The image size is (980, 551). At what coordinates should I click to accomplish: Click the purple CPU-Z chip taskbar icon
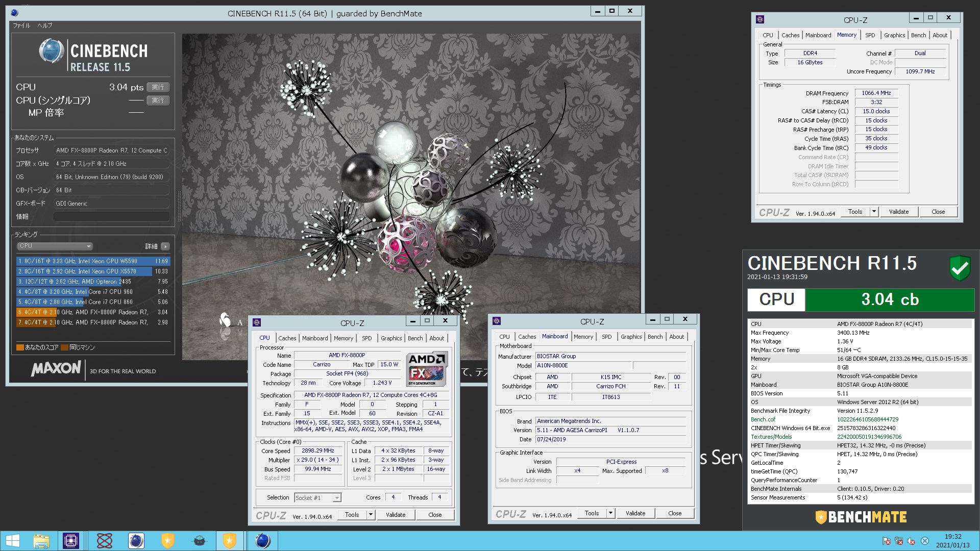pyautogui.click(x=71, y=541)
